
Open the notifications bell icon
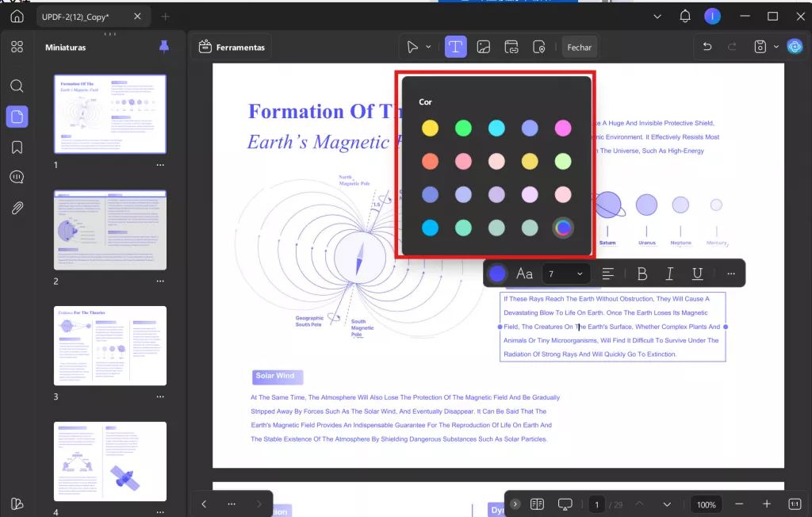pos(684,17)
